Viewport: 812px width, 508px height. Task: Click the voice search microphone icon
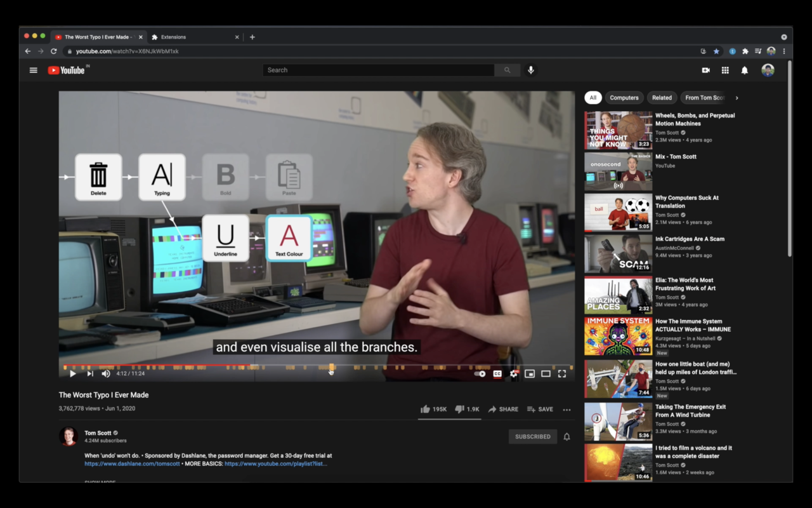tap(531, 70)
